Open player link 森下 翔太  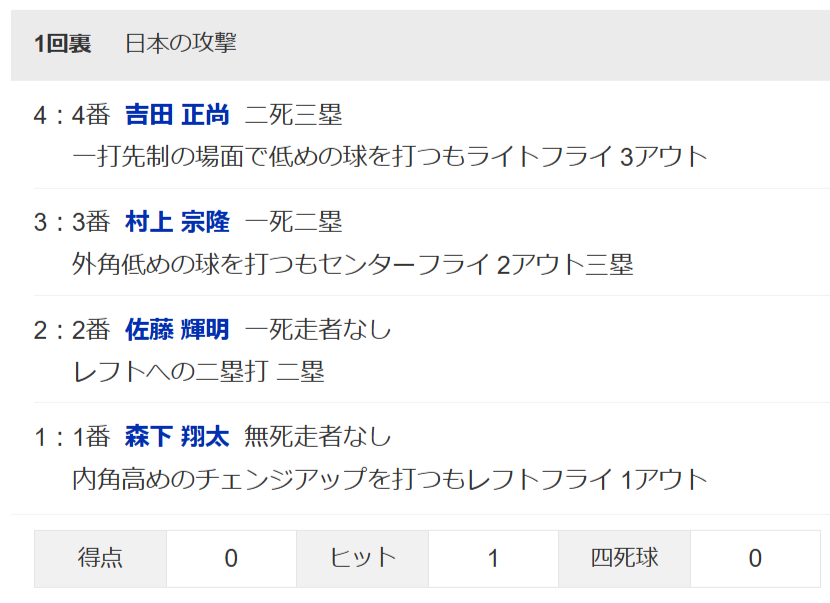pyautogui.click(x=177, y=437)
